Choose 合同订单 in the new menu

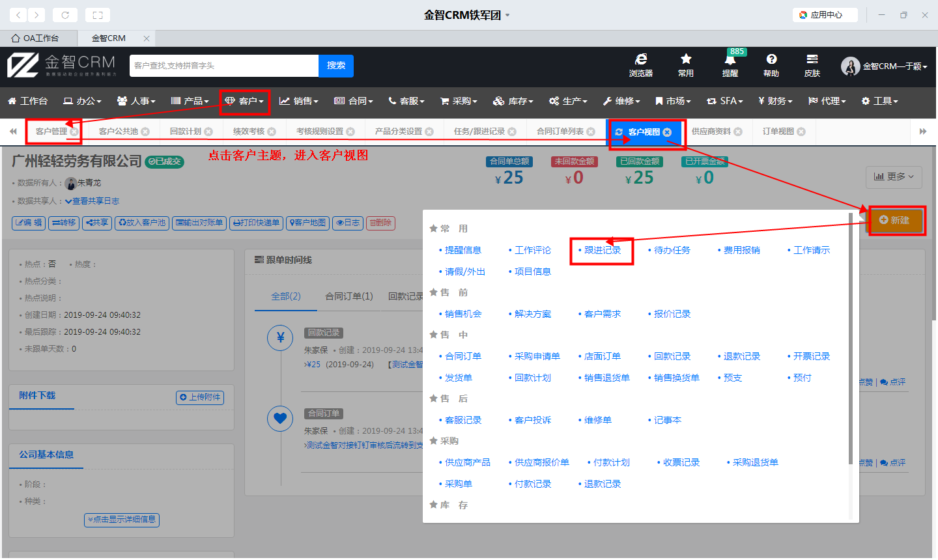(463, 356)
